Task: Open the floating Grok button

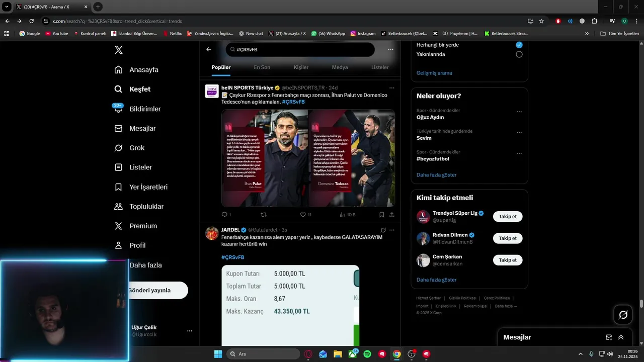Action: [x=623, y=315]
